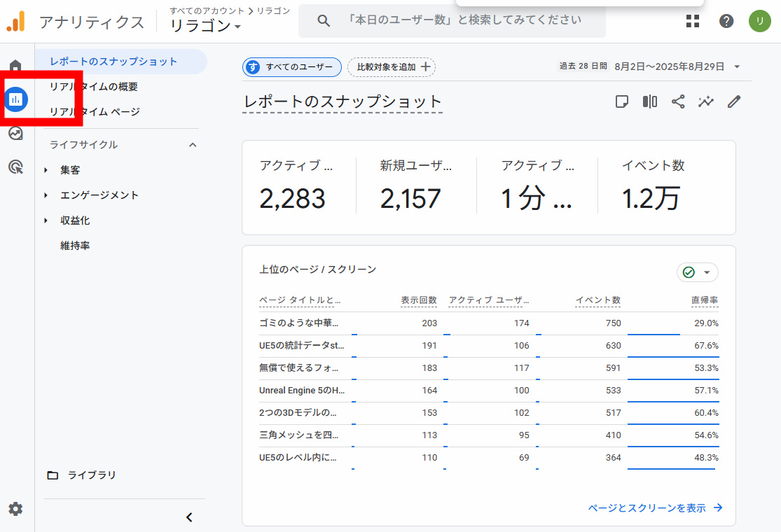Open the Reports icon in left rail
781x532 pixels.
(x=15, y=99)
